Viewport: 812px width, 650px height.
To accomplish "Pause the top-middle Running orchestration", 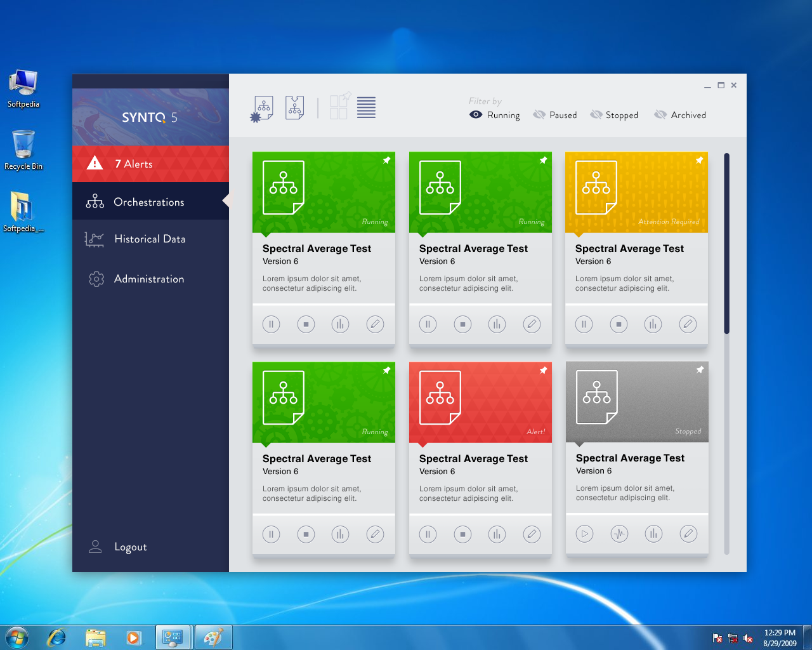I will (428, 324).
